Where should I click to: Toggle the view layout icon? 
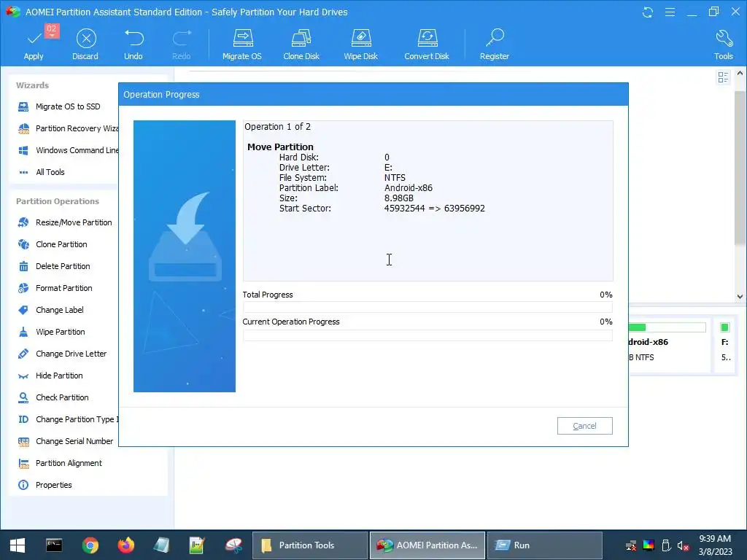tap(723, 77)
